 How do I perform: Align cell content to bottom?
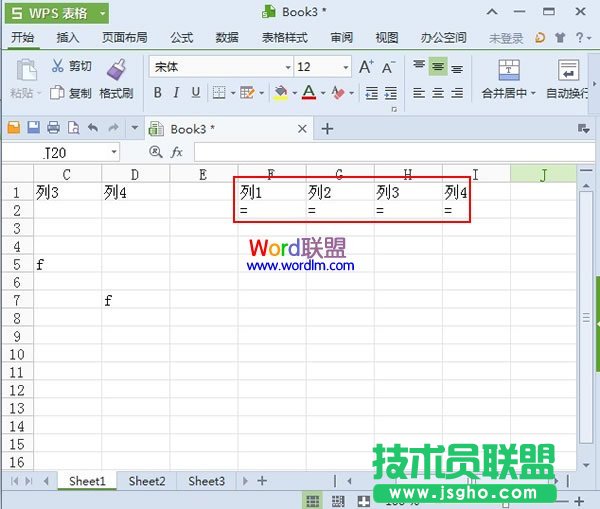457,68
